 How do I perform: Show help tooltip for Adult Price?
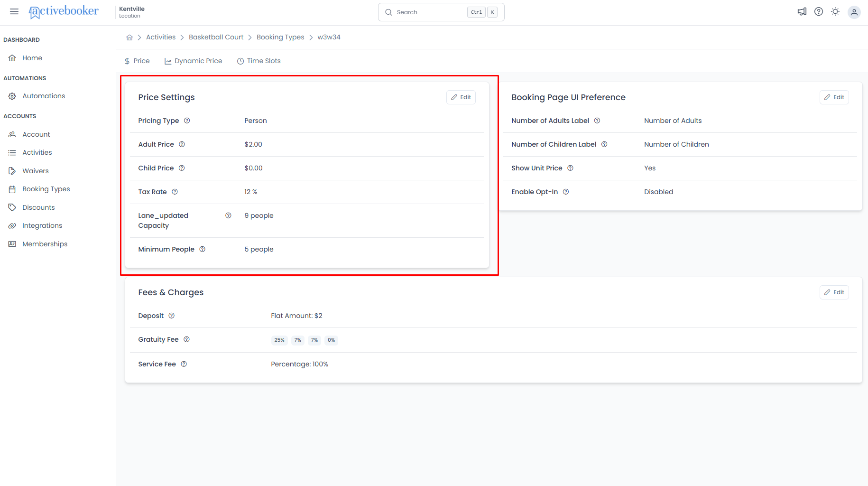pyautogui.click(x=182, y=144)
